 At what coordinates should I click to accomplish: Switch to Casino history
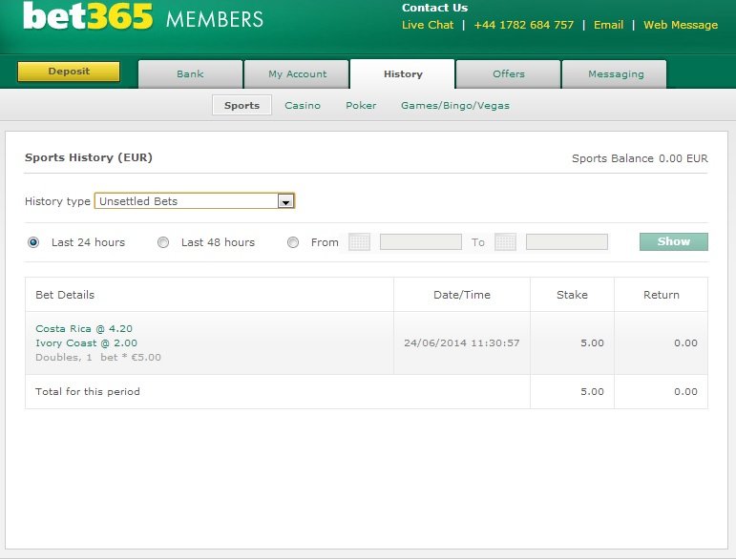point(303,106)
